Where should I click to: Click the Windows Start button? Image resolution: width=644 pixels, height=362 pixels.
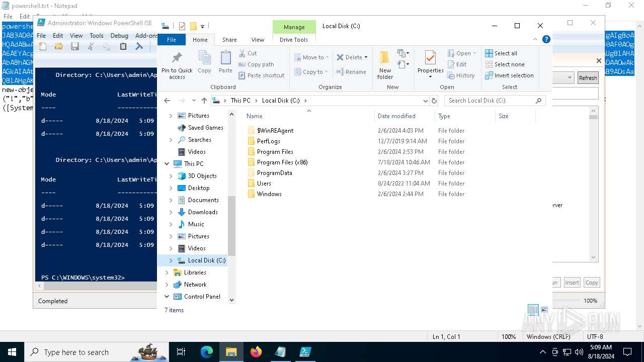click(x=12, y=352)
